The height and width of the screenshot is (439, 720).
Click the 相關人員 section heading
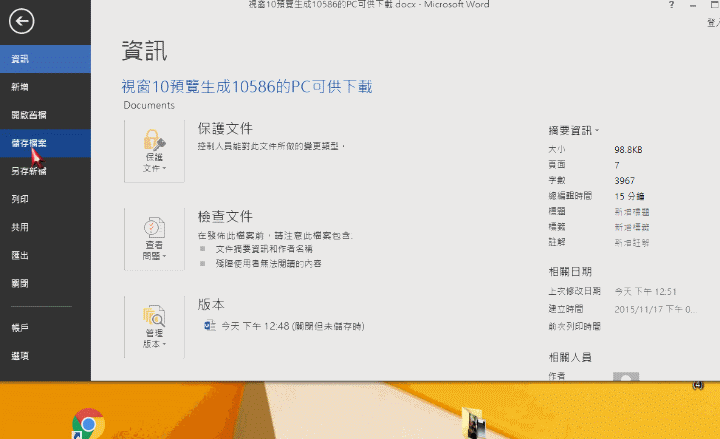(x=570, y=357)
